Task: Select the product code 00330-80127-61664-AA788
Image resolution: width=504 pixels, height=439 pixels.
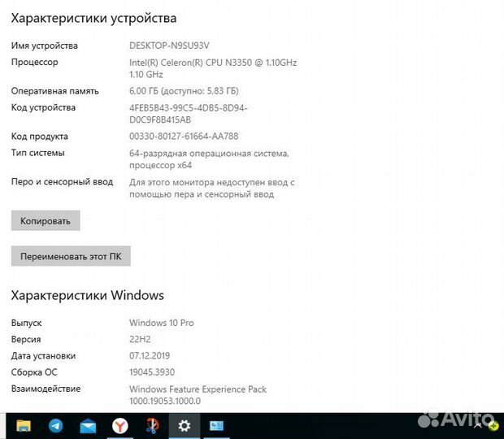Action: coord(184,137)
